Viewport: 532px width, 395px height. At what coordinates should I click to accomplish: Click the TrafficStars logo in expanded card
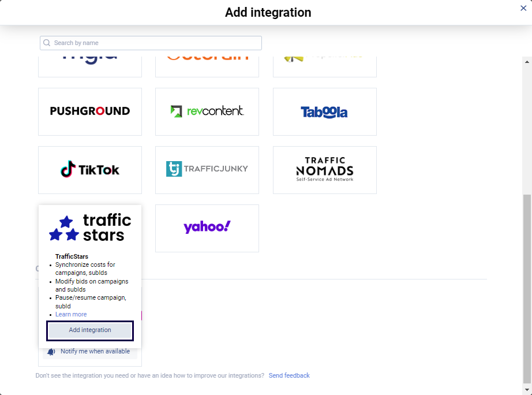[90, 228]
